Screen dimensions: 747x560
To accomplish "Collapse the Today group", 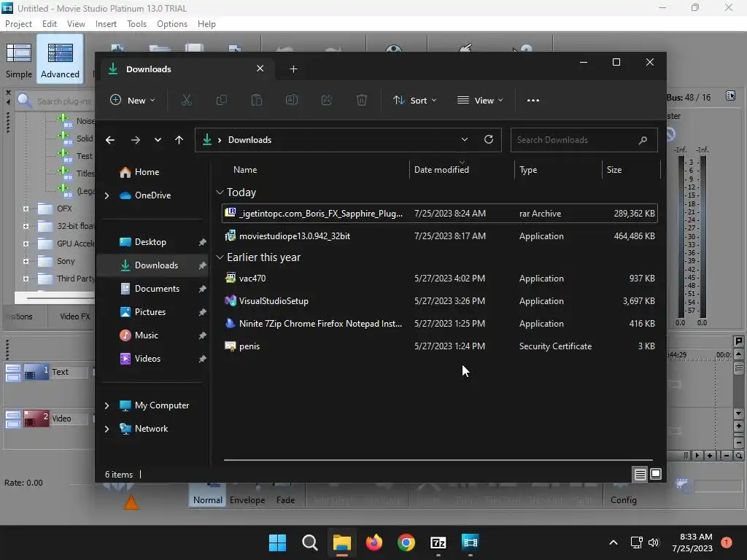I will pos(220,192).
